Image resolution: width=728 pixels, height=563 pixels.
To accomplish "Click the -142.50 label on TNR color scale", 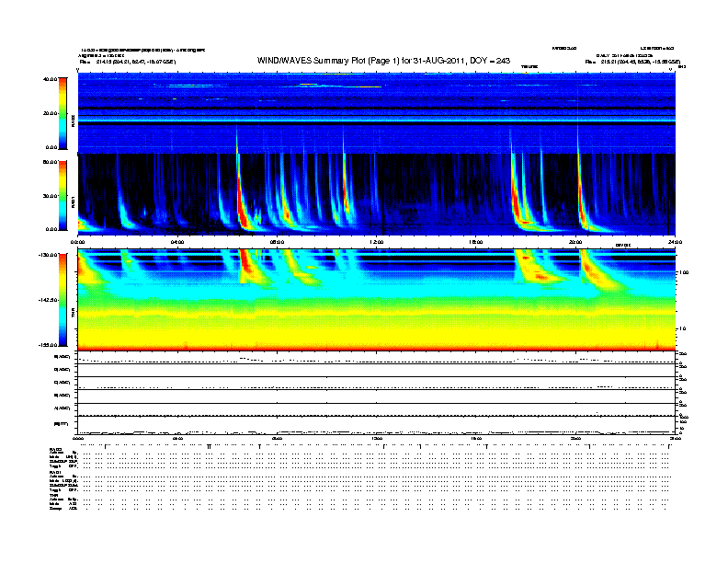I will [48, 300].
